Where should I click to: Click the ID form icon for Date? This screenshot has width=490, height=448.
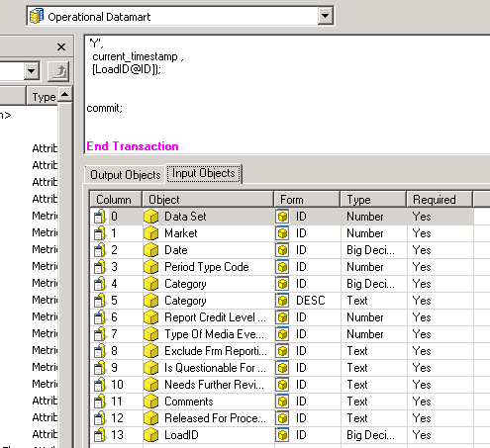282,250
